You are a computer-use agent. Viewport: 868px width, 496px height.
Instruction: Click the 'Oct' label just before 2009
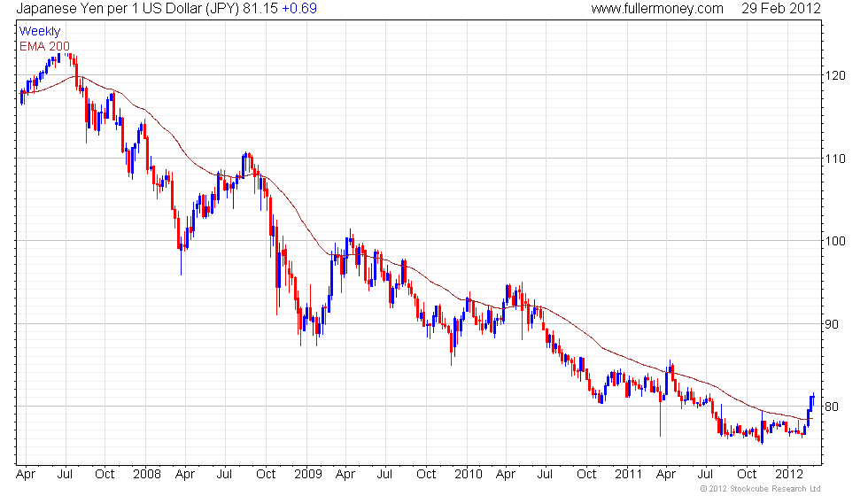[x=266, y=475]
